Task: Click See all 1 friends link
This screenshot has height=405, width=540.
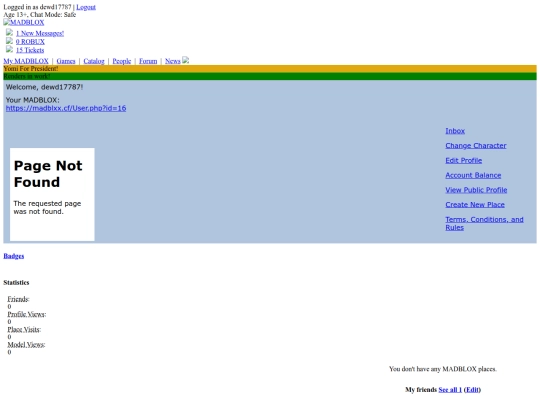Action: [x=450, y=390]
